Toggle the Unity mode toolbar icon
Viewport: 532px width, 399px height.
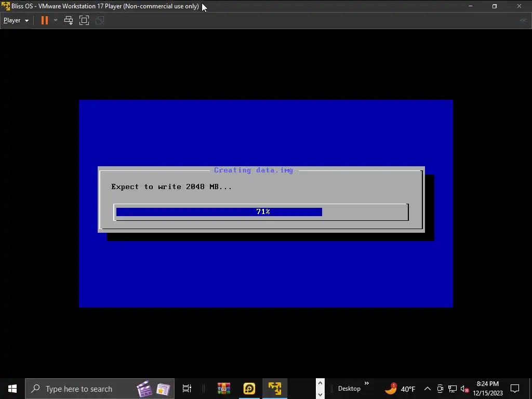pos(100,20)
